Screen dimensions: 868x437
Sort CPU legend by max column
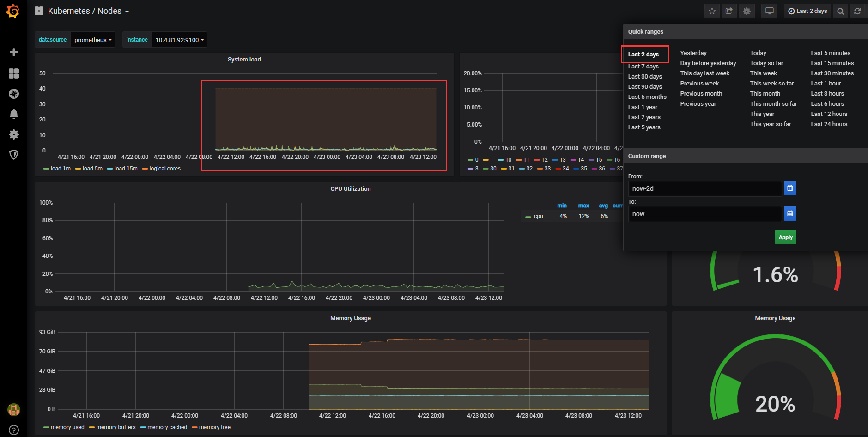click(x=583, y=206)
